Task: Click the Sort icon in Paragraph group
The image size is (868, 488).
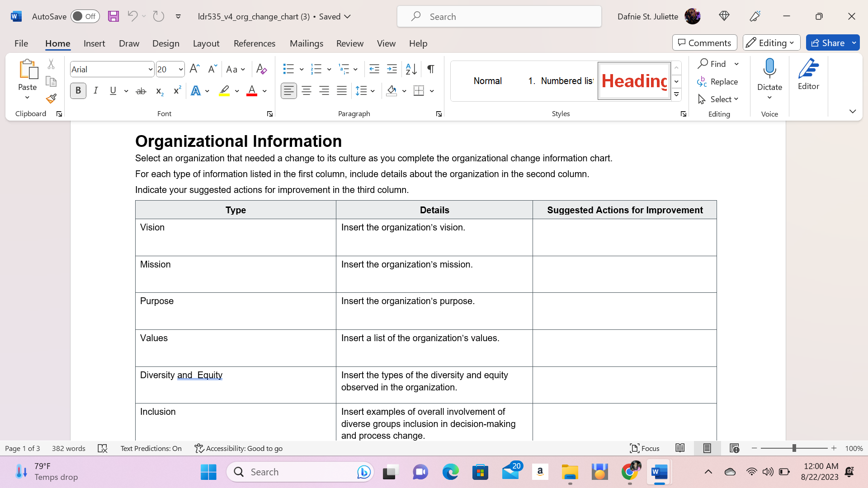Action: point(410,69)
